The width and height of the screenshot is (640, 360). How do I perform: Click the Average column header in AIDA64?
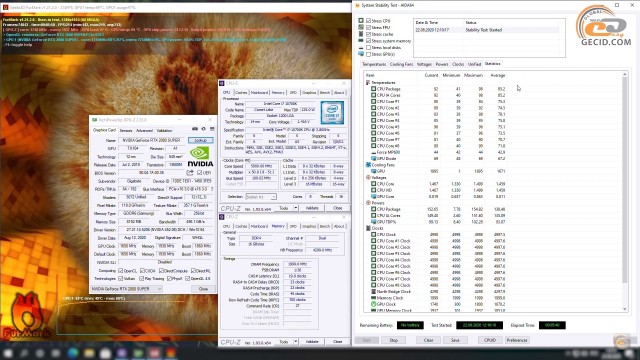(498, 76)
